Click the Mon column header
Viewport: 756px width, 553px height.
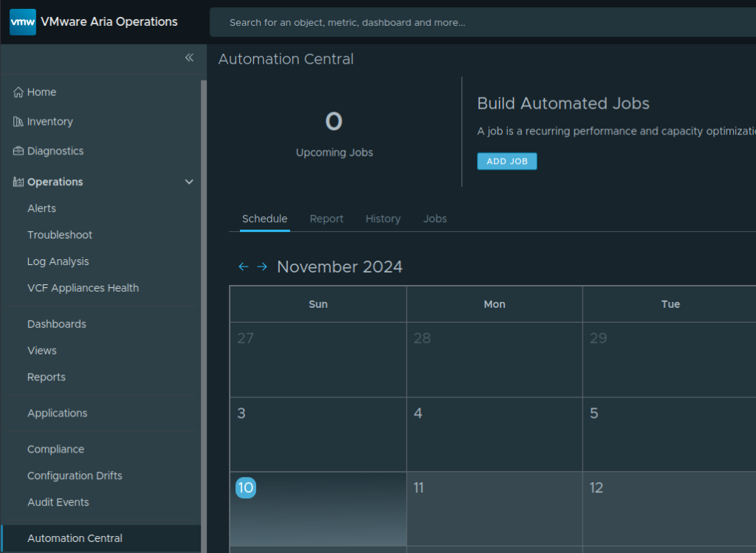point(495,304)
